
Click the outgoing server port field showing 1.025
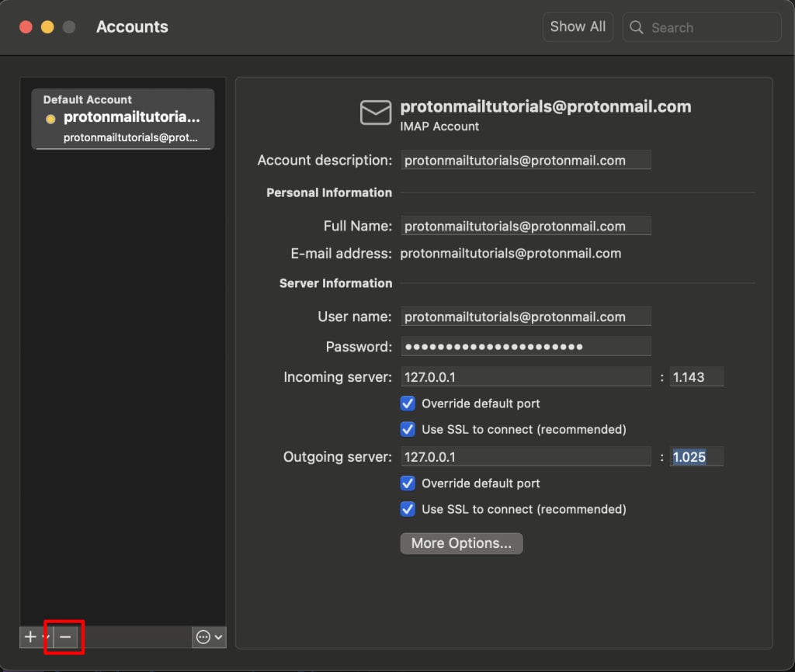point(696,456)
